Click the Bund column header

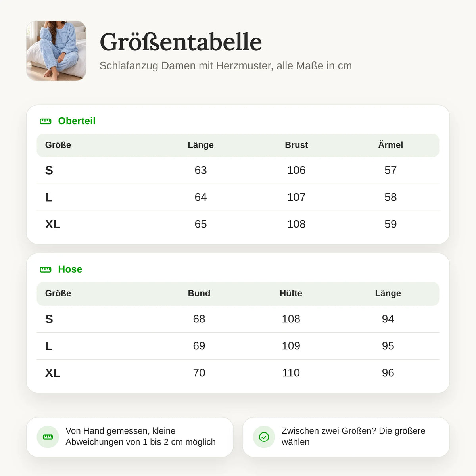[x=199, y=293]
